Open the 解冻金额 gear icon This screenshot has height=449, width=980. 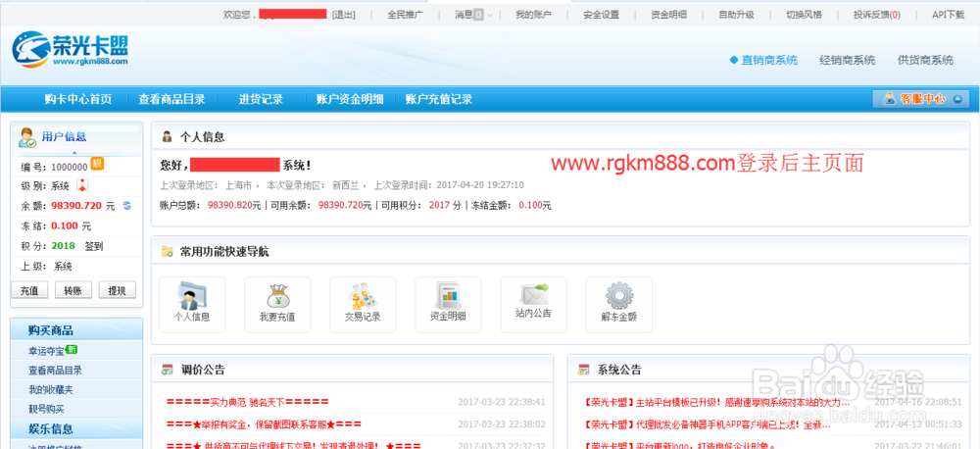(x=618, y=305)
